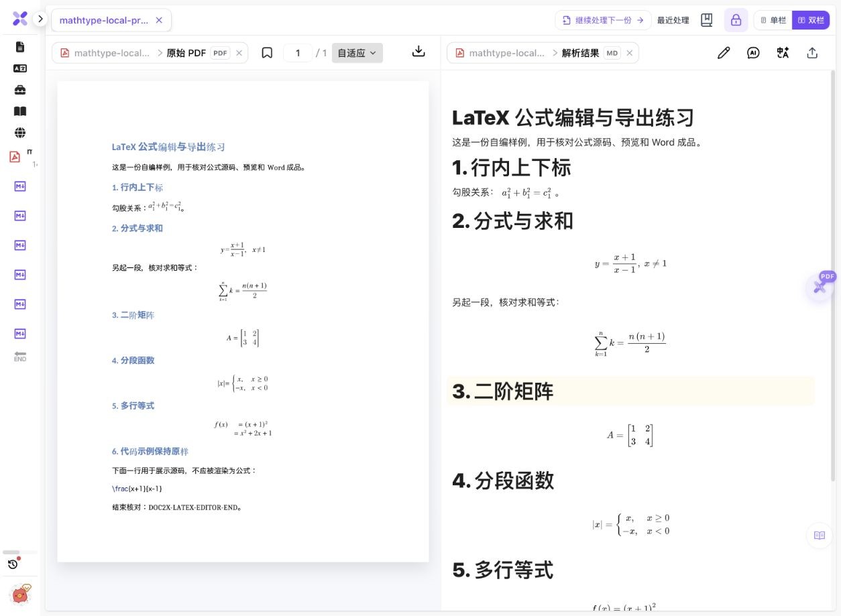Switch to 单栏 single-column view
841x616 pixels.
tap(773, 20)
